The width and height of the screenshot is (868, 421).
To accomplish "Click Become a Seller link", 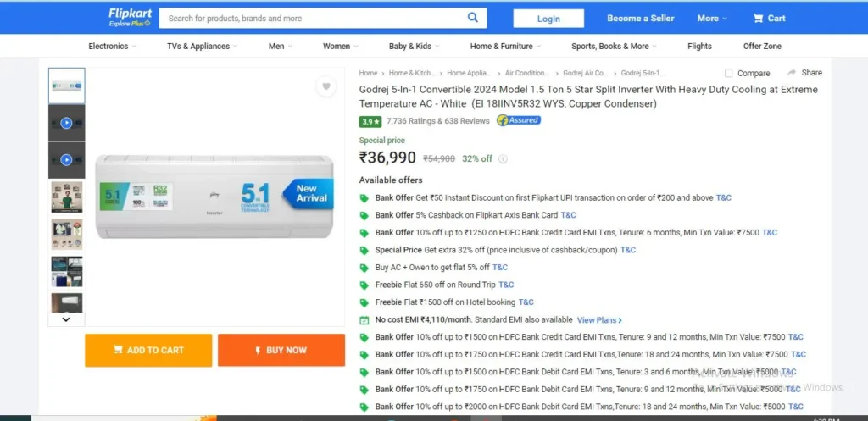I will click(641, 19).
